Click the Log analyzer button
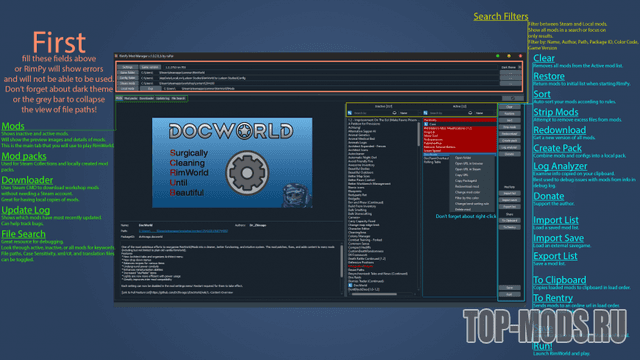Viewport: 640px width, 360px height. coord(509,147)
